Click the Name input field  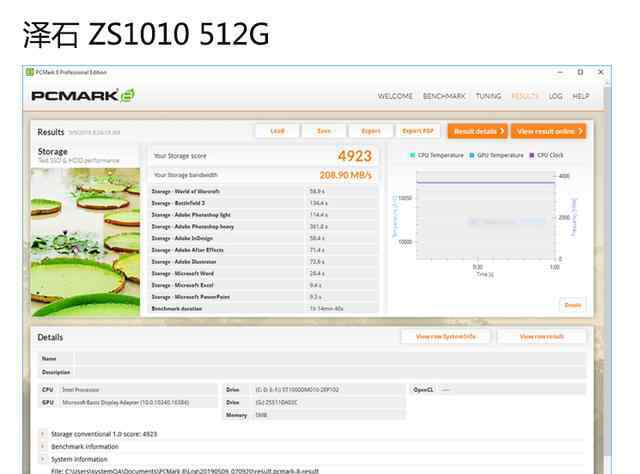pyautogui.click(x=330, y=358)
